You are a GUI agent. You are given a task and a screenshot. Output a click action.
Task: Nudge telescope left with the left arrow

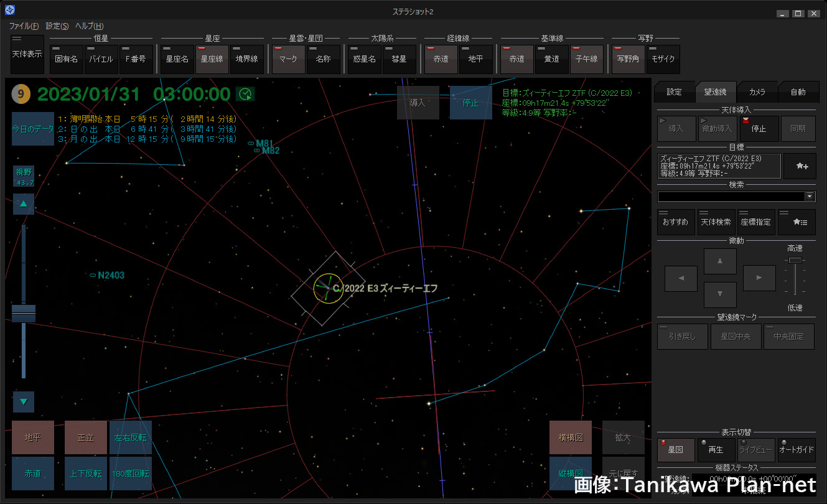coord(681,278)
